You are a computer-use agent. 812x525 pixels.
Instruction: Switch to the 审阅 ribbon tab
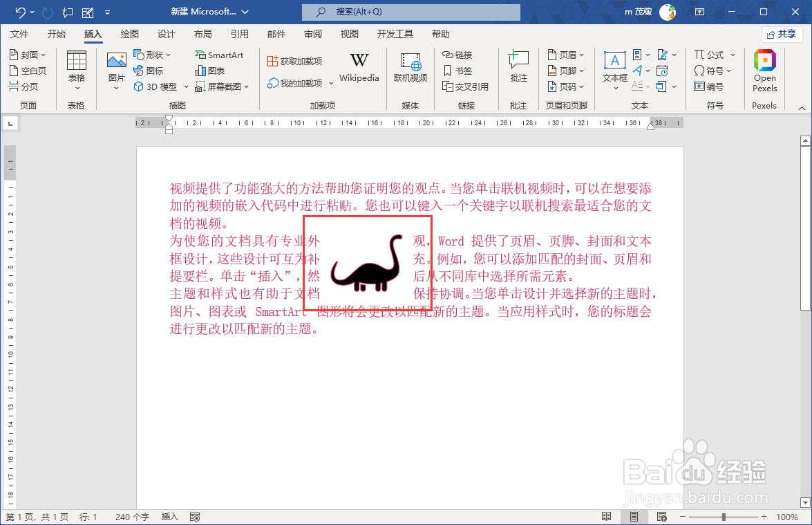[x=312, y=33]
